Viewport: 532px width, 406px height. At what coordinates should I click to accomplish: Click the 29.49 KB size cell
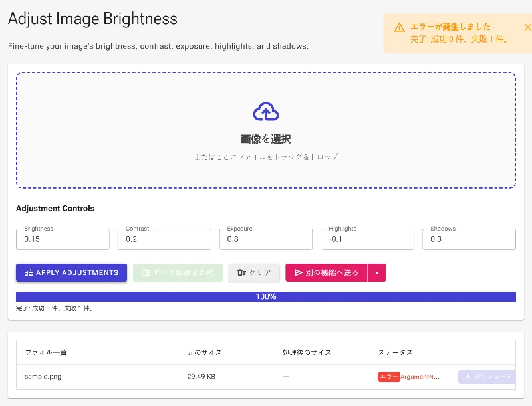click(x=201, y=377)
